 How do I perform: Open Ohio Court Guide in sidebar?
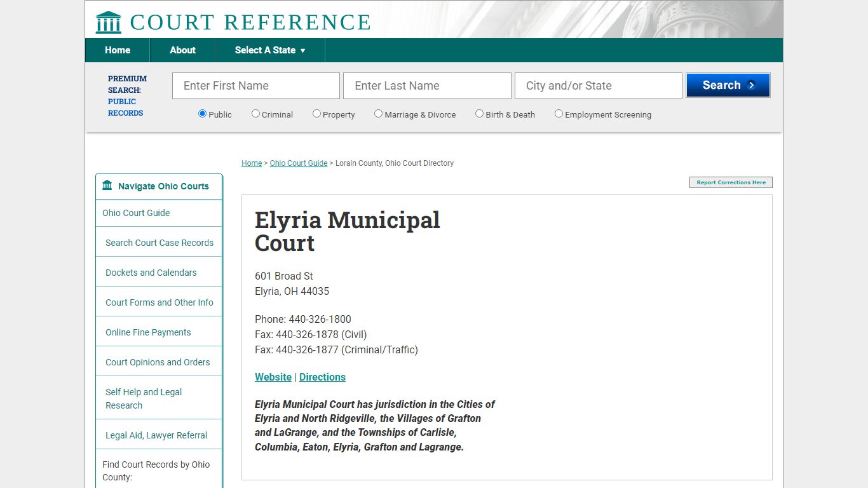(136, 213)
